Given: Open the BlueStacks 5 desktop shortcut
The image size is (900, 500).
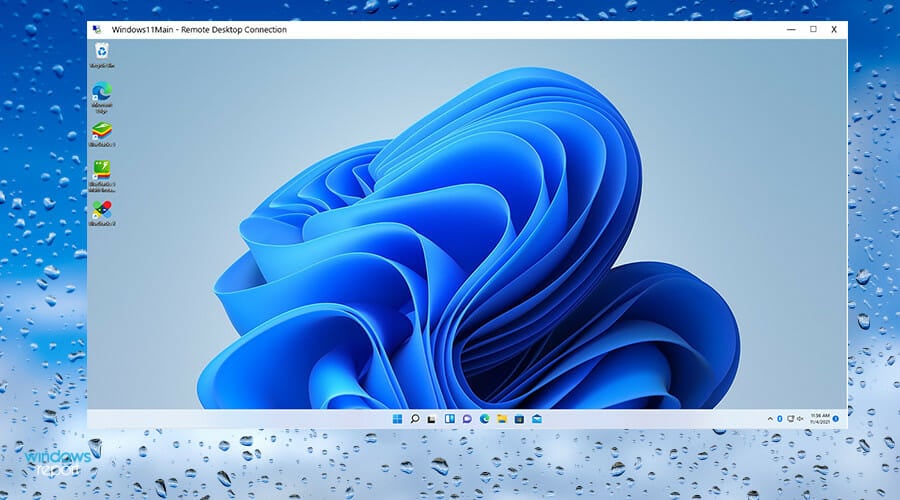Looking at the screenshot, I should pos(101,133).
